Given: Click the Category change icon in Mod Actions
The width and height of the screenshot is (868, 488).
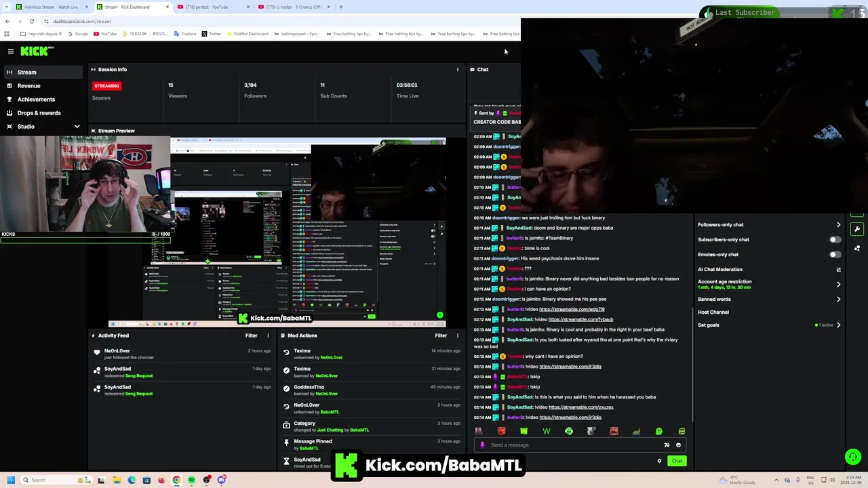Looking at the screenshot, I should pos(286,426).
